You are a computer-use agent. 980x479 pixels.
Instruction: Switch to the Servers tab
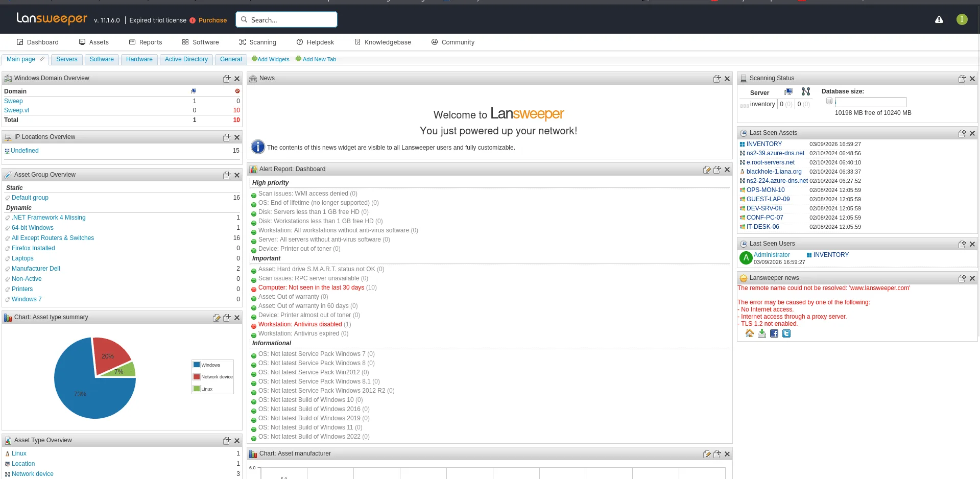[67, 59]
